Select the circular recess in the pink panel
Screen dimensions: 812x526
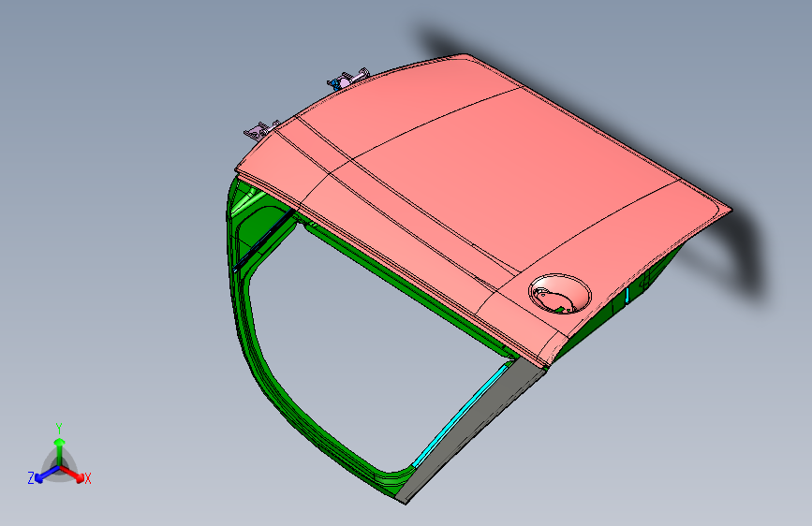560,294
